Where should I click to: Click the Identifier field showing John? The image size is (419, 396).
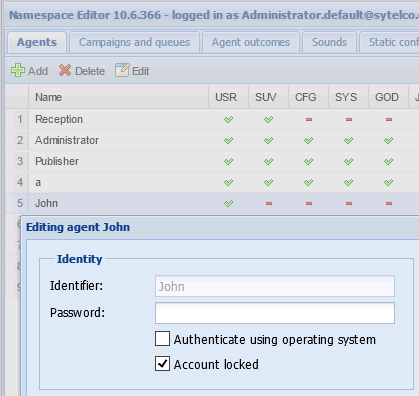coord(275,286)
